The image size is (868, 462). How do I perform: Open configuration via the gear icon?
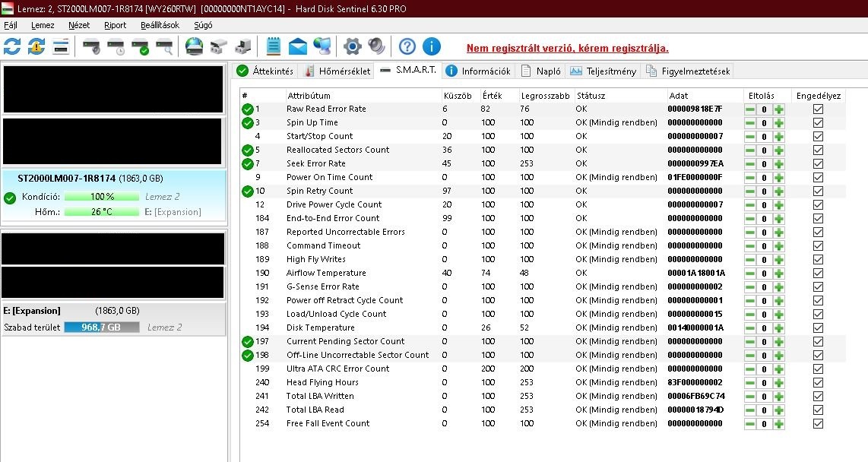(352, 46)
